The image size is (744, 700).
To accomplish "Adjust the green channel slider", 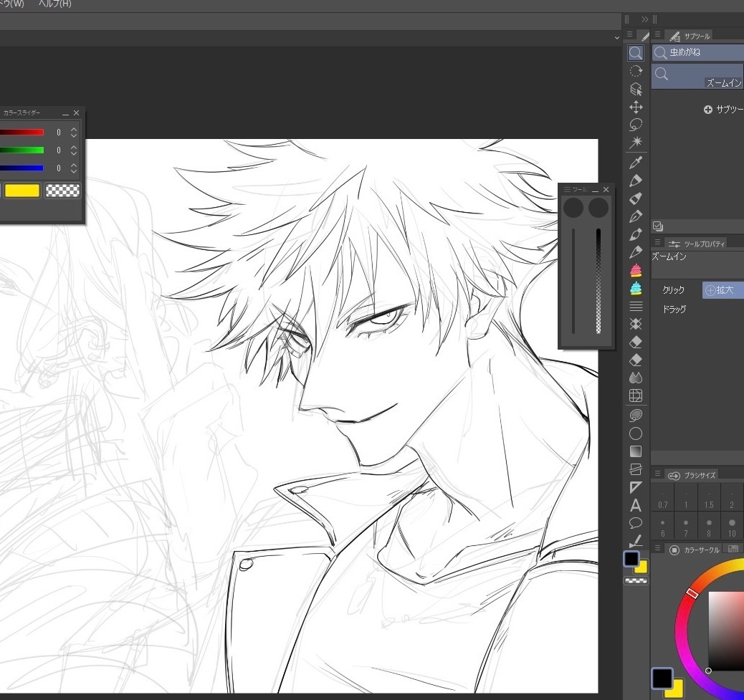I will click(x=22, y=150).
